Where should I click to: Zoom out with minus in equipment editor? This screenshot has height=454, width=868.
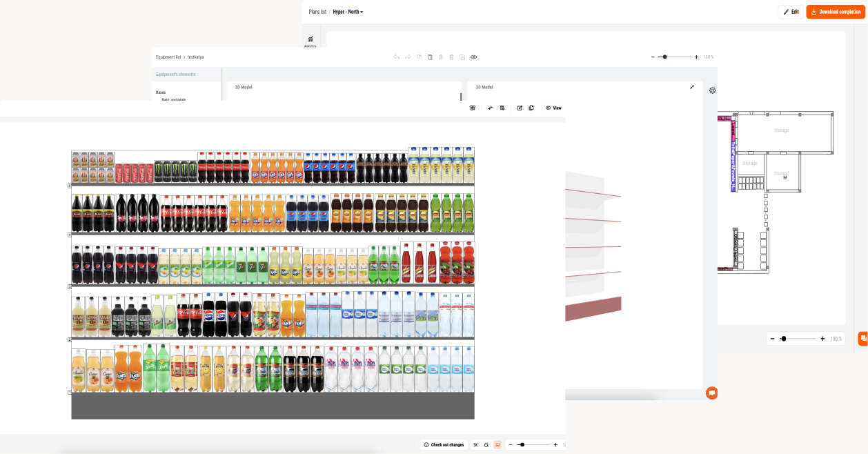point(653,57)
